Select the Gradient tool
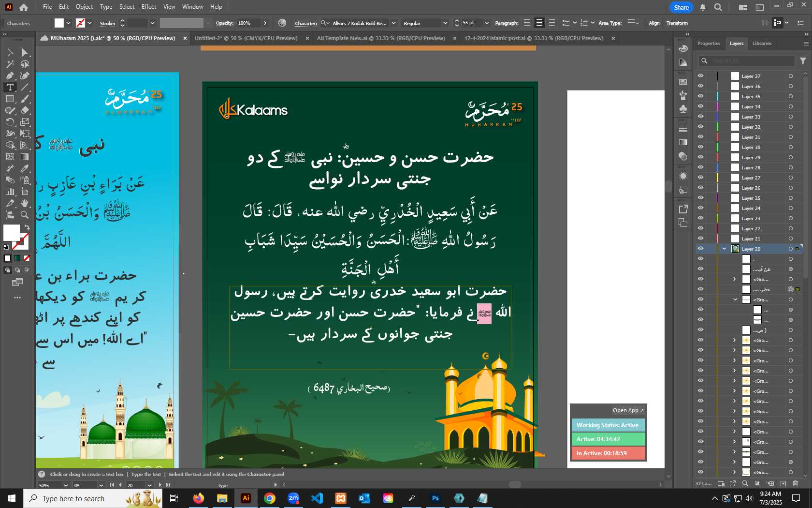812x508 pixels. [25, 157]
